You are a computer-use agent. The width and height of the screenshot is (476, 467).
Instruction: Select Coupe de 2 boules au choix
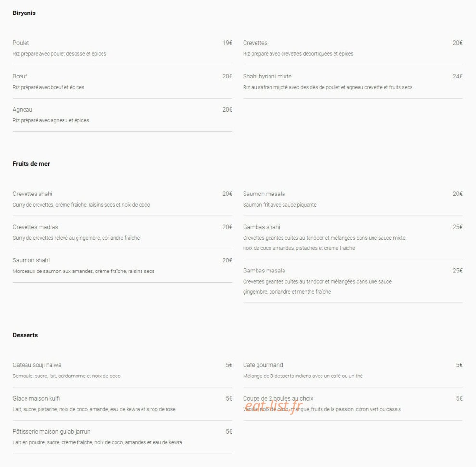point(352,404)
